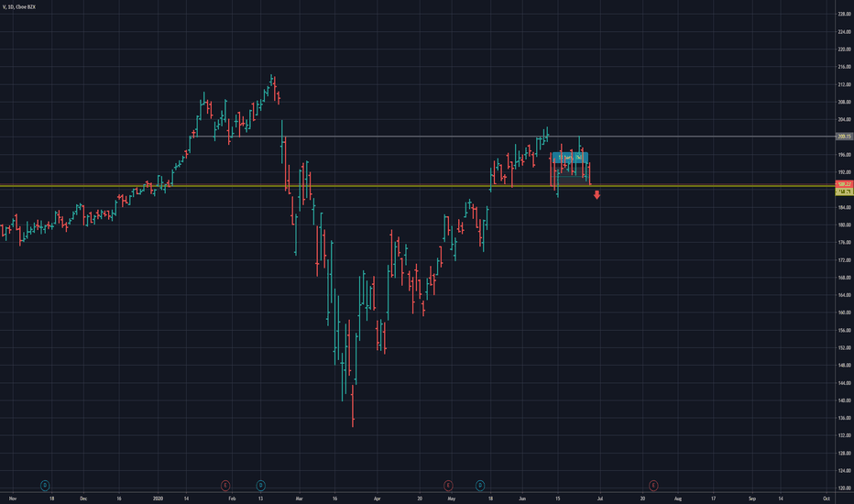
Task: Click the Dec label on time axis
Action: point(83,499)
